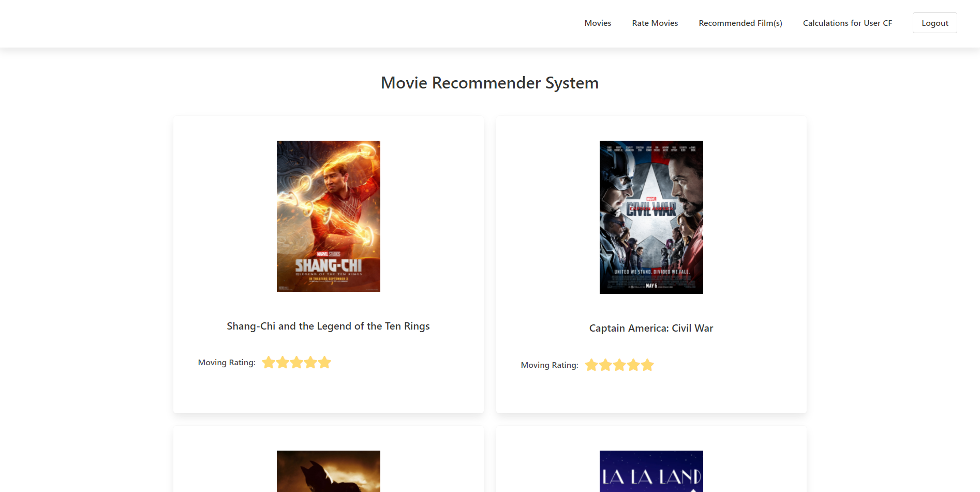Select third star of Shang-Chi rating
This screenshot has width=980, height=492.
pos(296,362)
